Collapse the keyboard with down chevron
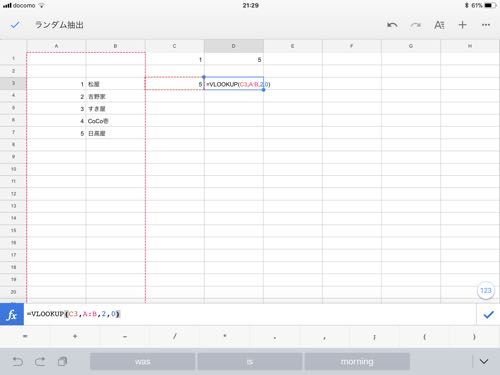 pyautogui.click(x=484, y=361)
